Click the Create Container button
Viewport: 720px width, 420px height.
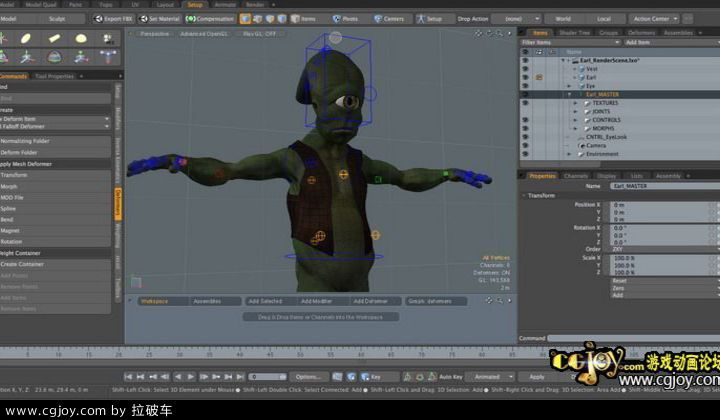coord(55,264)
